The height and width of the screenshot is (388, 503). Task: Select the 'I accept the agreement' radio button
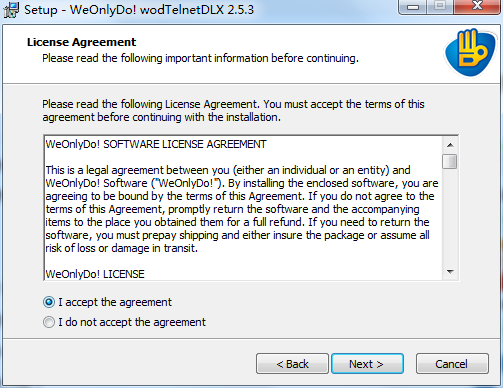[49, 302]
